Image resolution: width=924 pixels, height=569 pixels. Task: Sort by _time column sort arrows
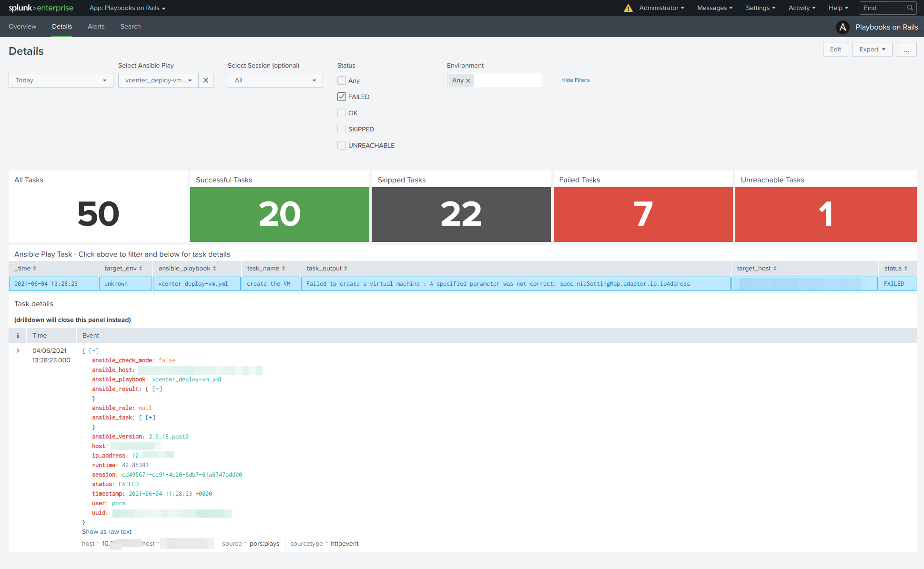click(35, 269)
